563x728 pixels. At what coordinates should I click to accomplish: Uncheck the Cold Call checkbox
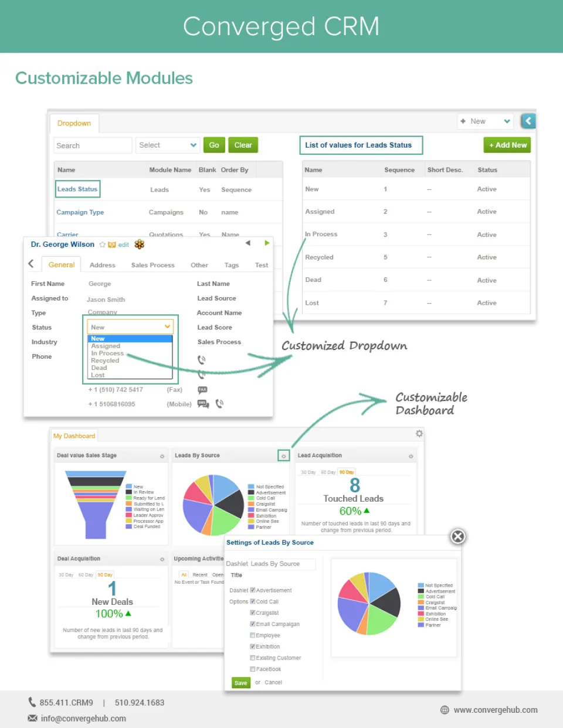[253, 601]
